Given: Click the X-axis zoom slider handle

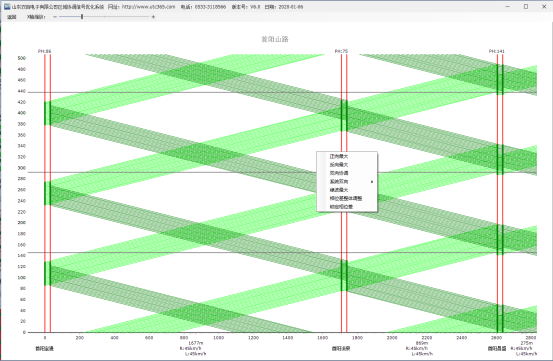Looking at the screenshot, I should [x=82, y=17].
